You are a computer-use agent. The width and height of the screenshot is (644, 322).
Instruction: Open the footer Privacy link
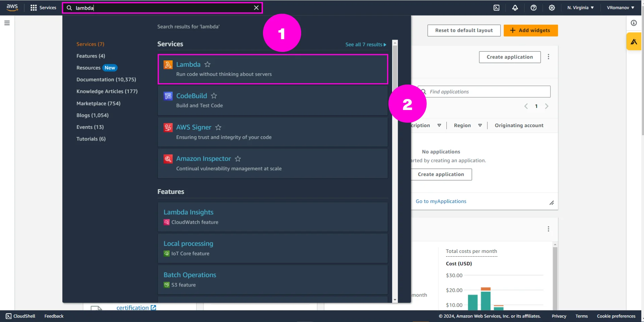pos(559,316)
